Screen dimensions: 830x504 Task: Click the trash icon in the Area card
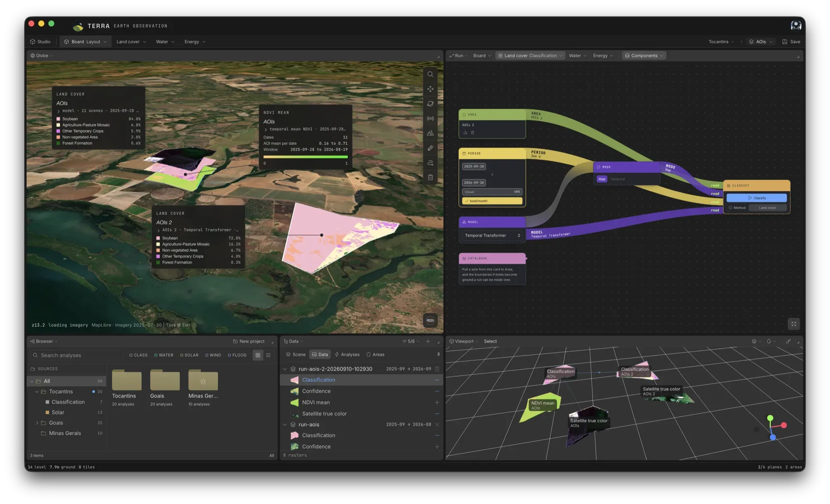472,133
